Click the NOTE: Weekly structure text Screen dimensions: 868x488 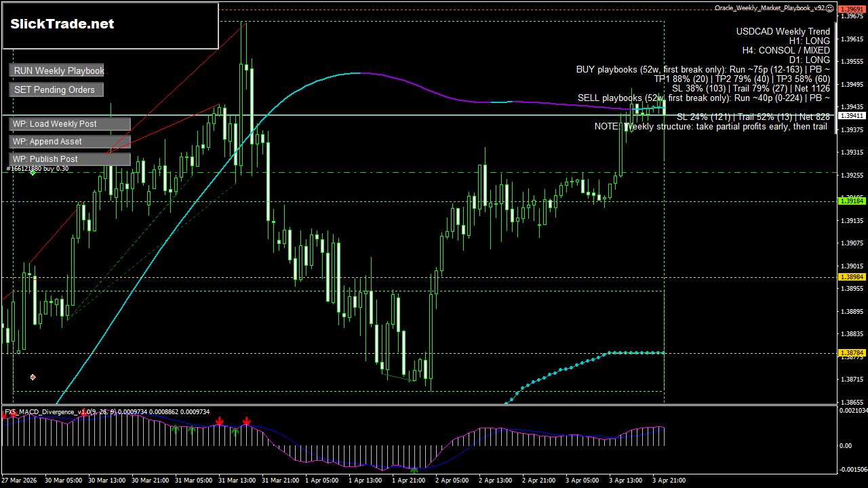tap(711, 127)
